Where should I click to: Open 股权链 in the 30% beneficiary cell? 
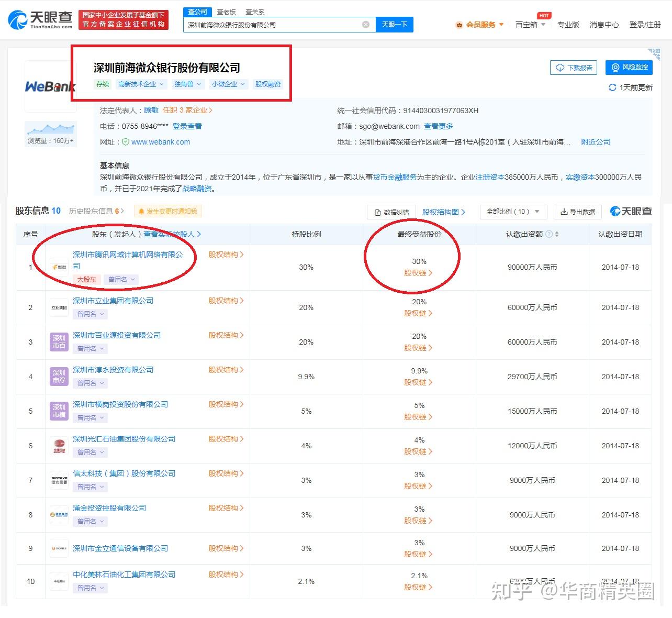click(419, 273)
